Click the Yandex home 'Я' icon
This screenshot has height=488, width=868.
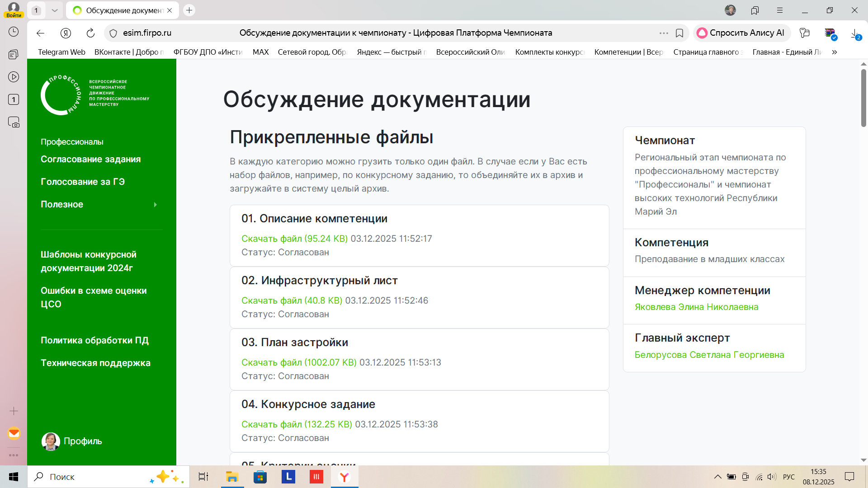(66, 33)
